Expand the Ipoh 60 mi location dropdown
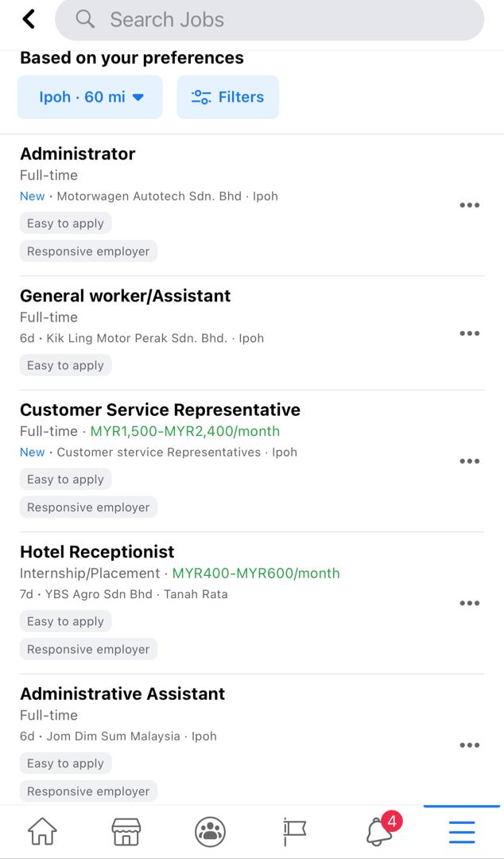 [x=90, y=97]
